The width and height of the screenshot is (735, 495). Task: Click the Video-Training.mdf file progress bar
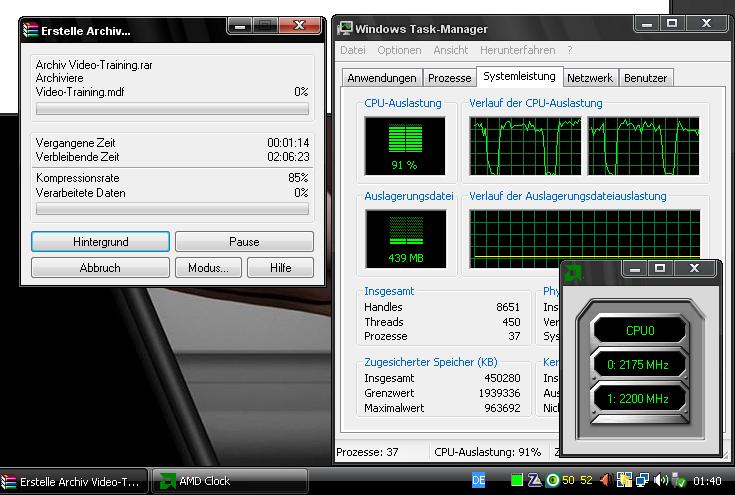click(x=172, y=109)
